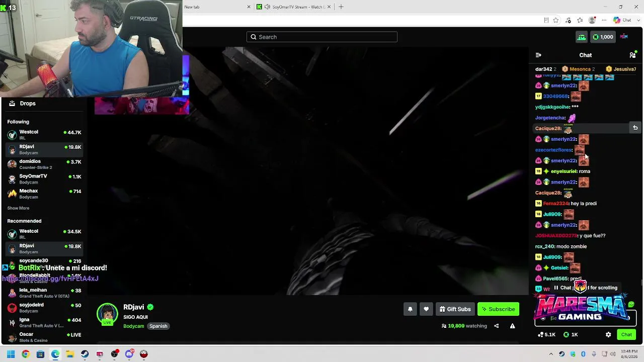Screen dimensions: 644x362
Task: Open the browser media control icon
Action: pos(569,20)
